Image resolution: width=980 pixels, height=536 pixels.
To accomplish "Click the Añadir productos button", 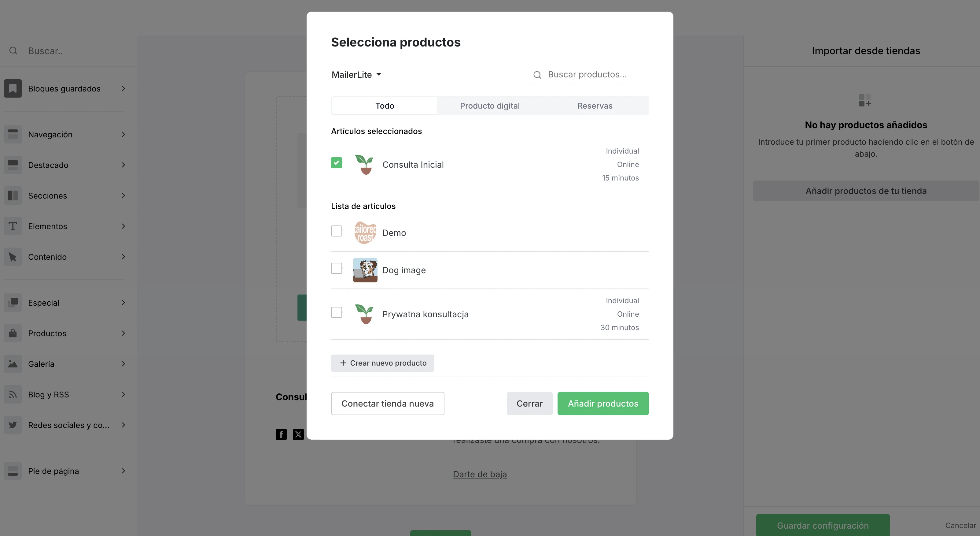I will [602, 404].
